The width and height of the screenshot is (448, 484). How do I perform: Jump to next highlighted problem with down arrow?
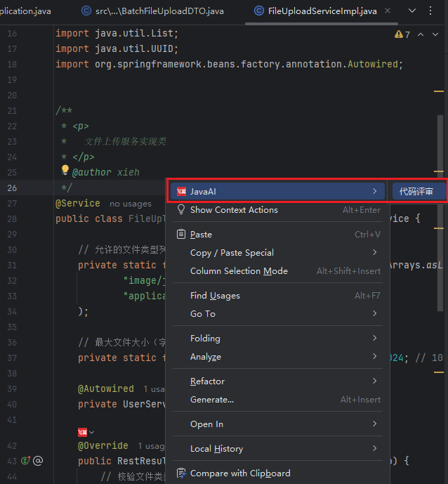[x=436, y=34]
